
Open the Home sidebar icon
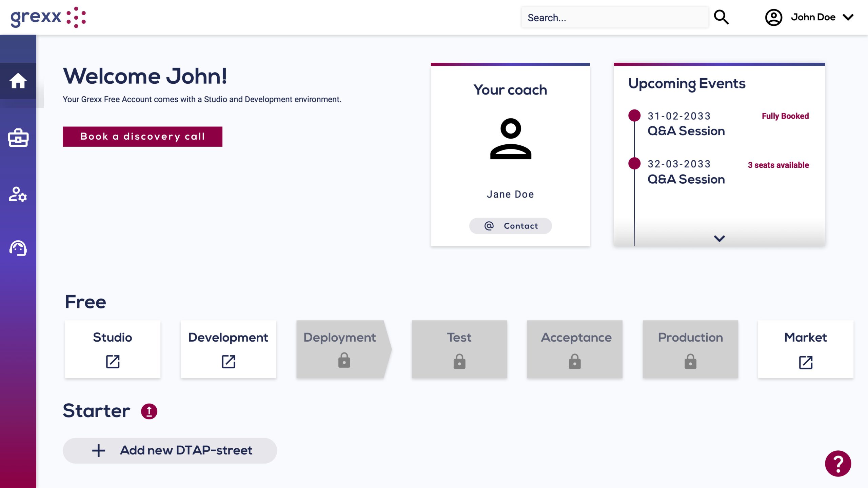tap(18, 81)
